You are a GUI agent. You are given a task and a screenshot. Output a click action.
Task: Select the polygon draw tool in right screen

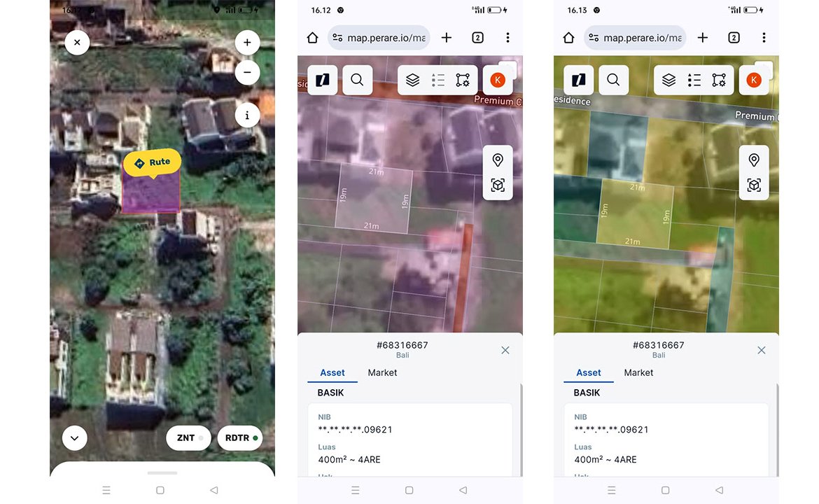point(719,80)
